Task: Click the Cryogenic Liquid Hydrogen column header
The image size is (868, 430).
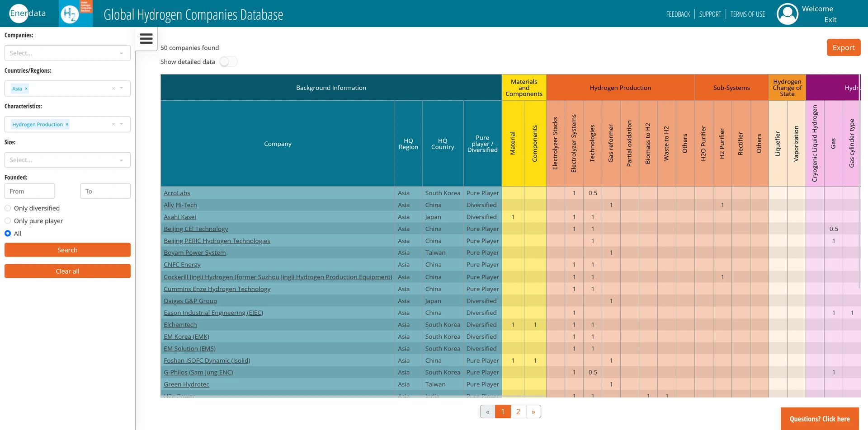Action: (x=815, y=144)
